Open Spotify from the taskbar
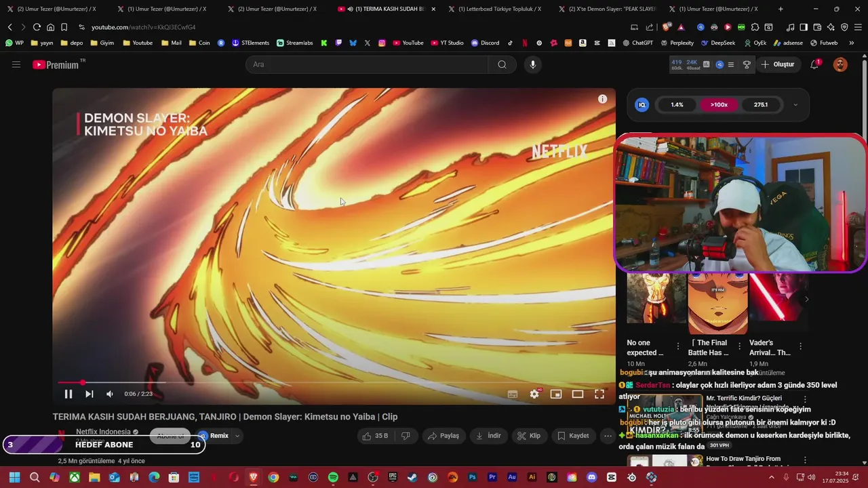Screen dimensions: 868x488 [x=333, y=478]
